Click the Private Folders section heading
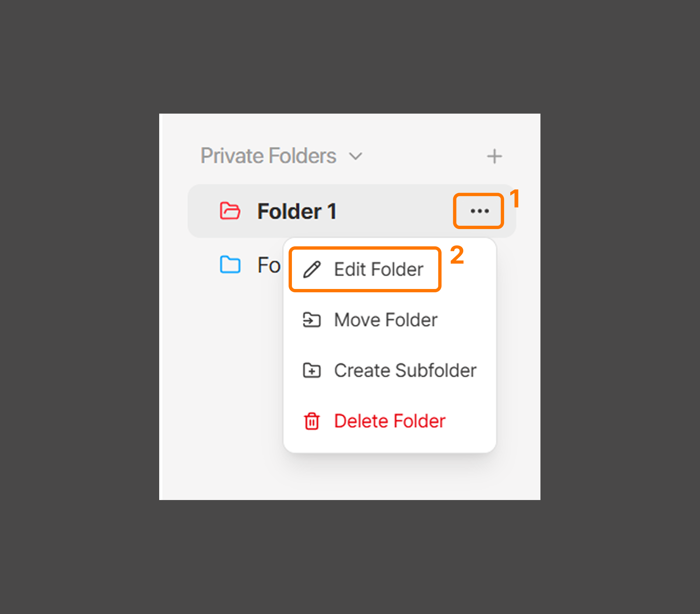 [268, 156]
